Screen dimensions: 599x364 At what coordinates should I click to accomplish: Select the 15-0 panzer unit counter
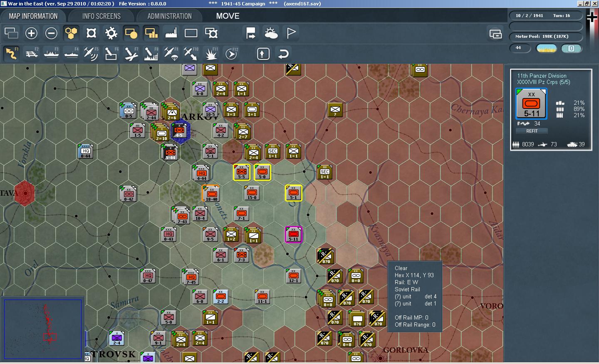pyautogui.click(x=252, y=193)
